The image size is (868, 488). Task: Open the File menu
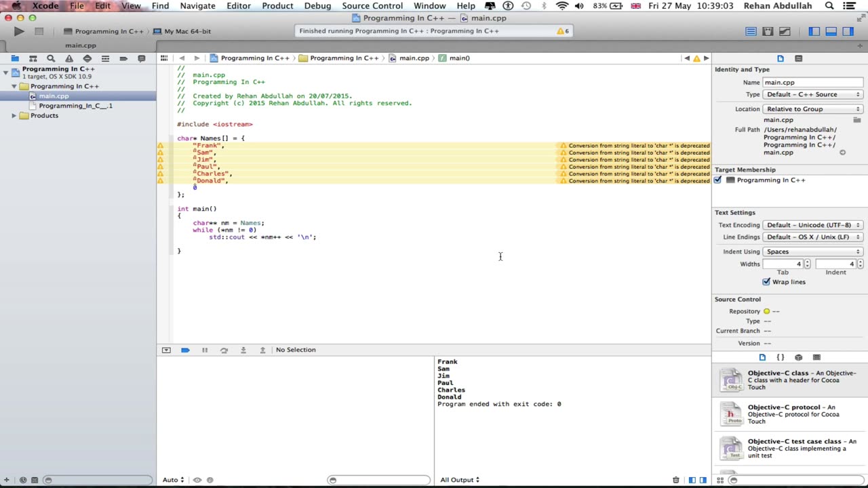77,6
